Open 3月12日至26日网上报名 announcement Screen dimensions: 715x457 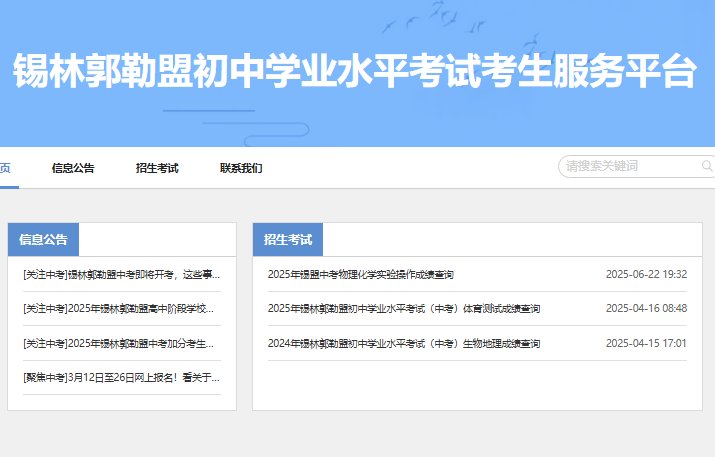[121, 378]
